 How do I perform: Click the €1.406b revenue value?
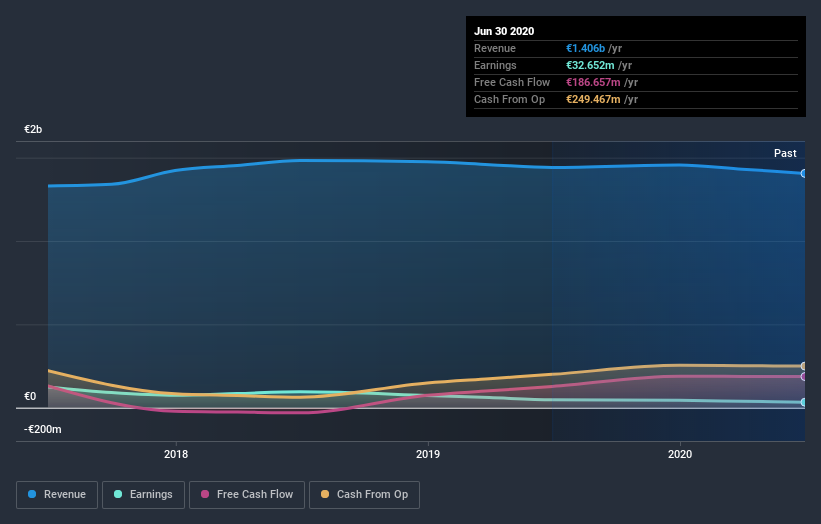[x=585, y=48]
